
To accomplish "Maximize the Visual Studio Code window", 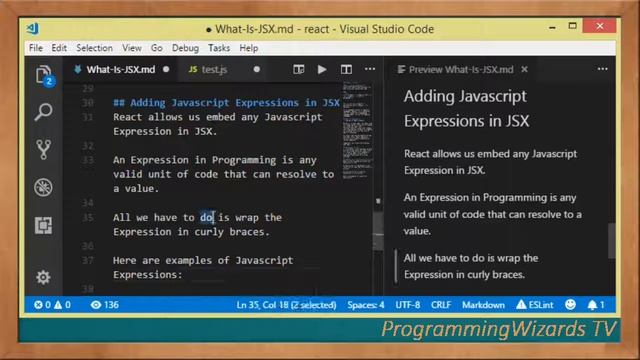I will [573, 26].
